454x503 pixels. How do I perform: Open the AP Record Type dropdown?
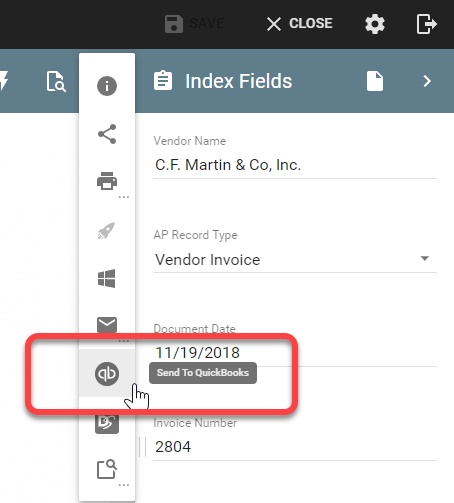(x=295, y=259)
